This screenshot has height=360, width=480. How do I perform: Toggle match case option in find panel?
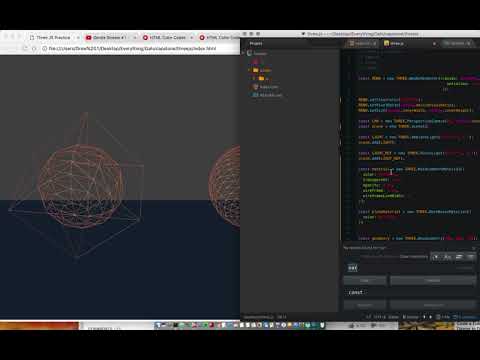[447, 257]
